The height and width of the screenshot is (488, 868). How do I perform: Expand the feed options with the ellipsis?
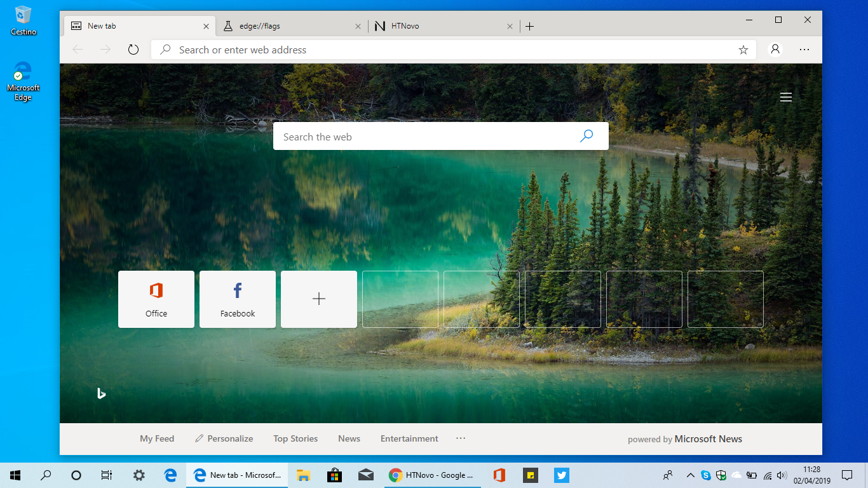pos(460,438)
